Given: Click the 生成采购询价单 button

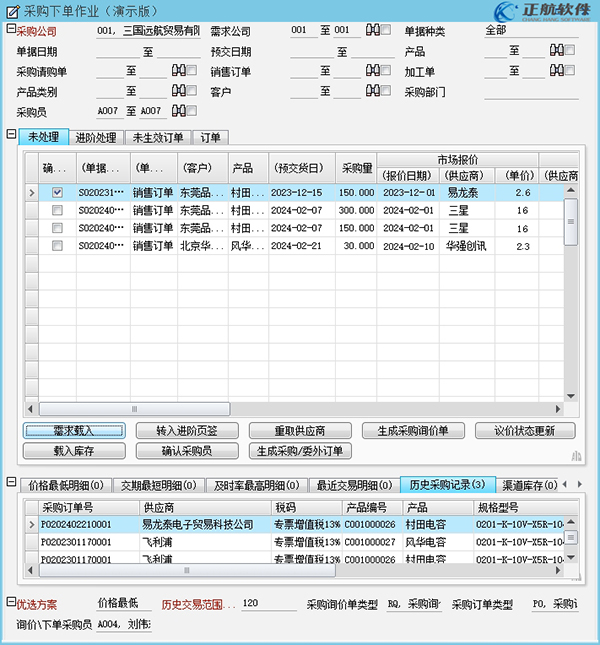Looking at the screenshot, I should pyautogui.click(x=413, y=431).
